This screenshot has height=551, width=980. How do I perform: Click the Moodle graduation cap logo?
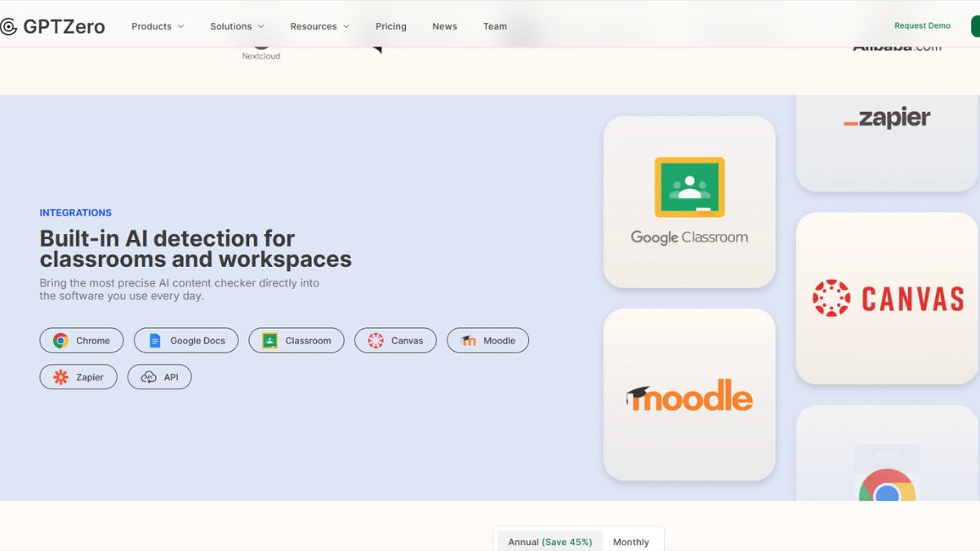point(639,397)
